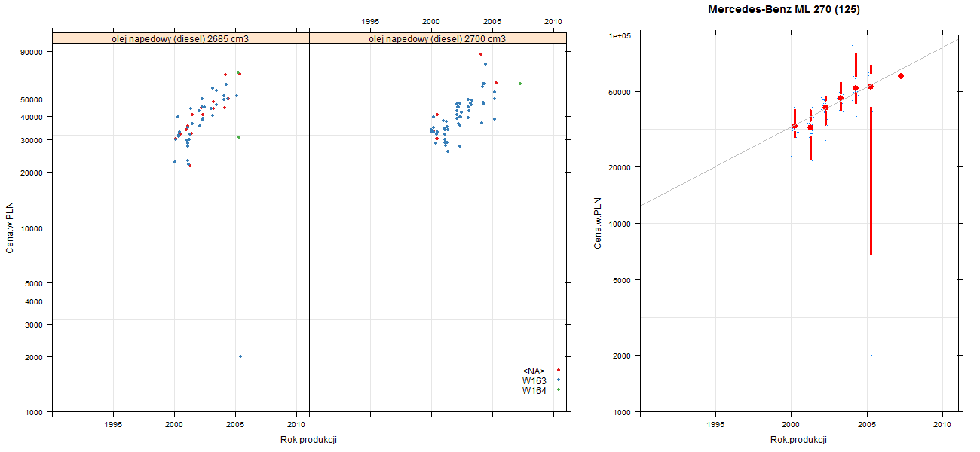Click year label 2000 above the 2700 cm3 panel

(431, 21)
